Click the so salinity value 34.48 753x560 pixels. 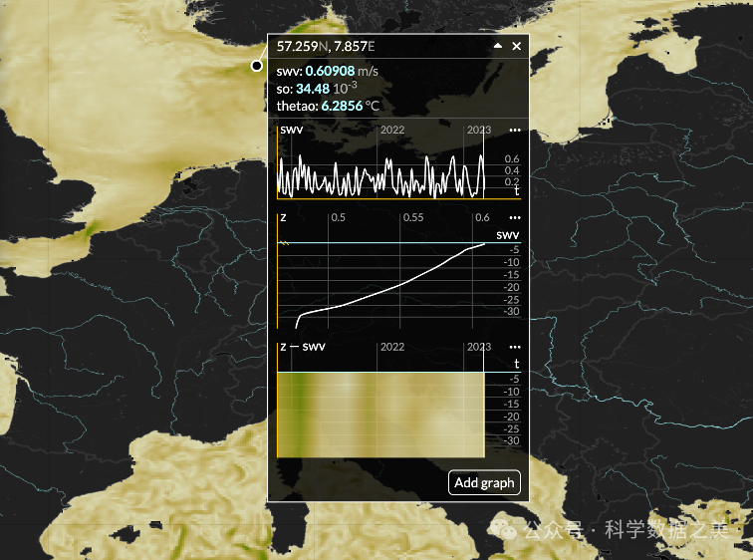pyautogui.click(x=313, y=89)
